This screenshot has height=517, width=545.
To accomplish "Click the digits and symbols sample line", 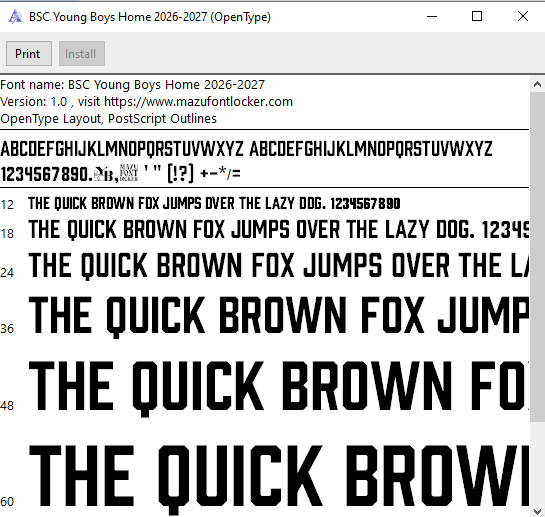I will coord(120,174).
